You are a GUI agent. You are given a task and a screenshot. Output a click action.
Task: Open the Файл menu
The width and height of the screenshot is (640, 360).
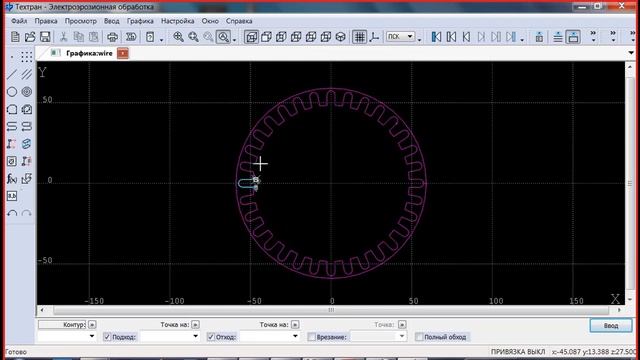(19, 21)
